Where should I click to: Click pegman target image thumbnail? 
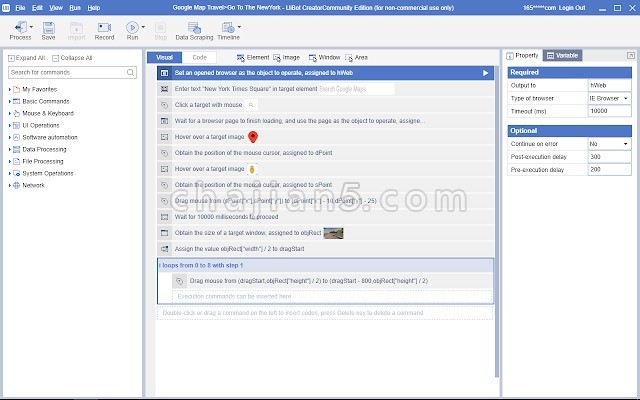pyautogui.click(x=252, y=169)
